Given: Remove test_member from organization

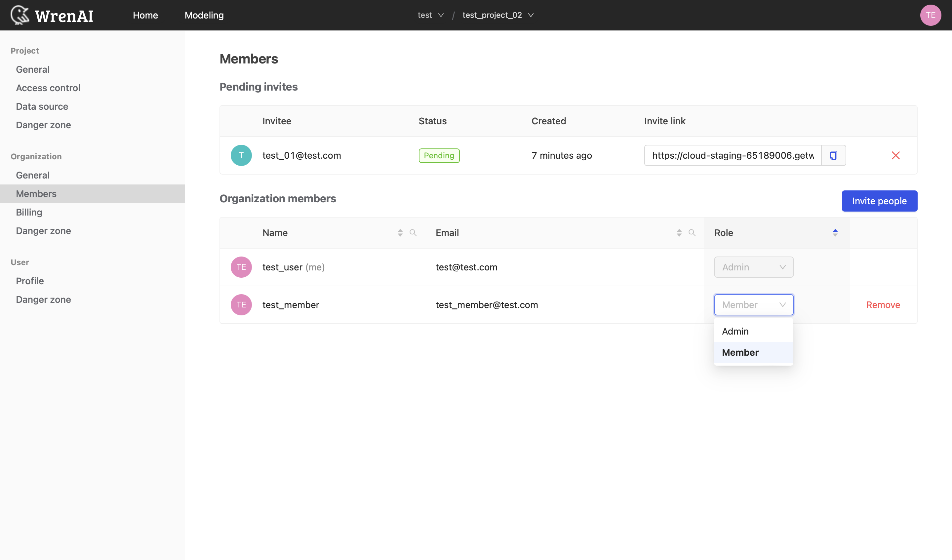Looking at the screenshot, I should [x=883, y=305].
